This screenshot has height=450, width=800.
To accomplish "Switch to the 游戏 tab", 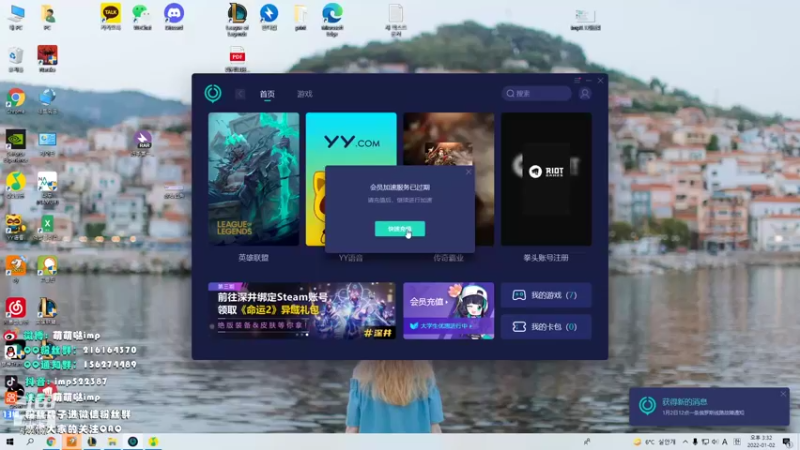I will [305, 94].
